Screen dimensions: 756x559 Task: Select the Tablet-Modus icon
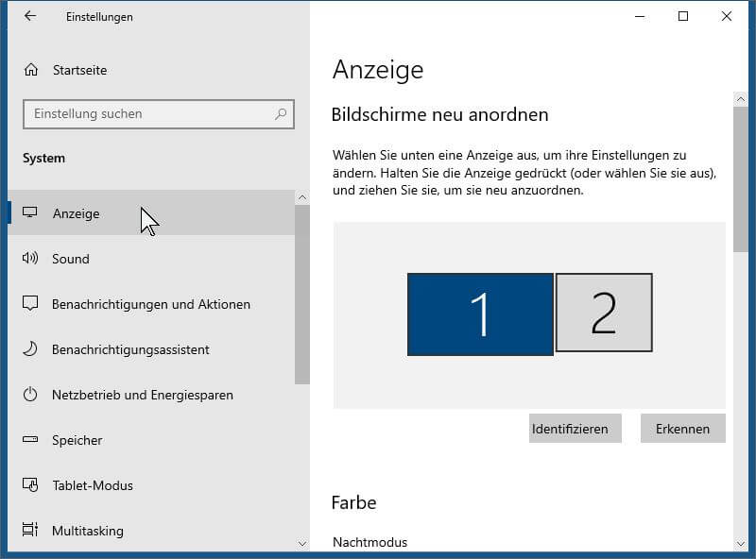click(x=30, y=484)
